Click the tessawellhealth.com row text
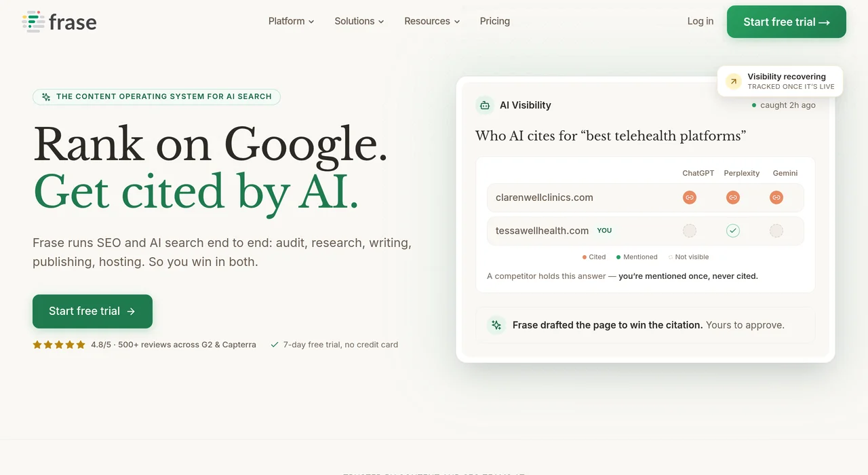This screenshot has width=868, height=475. [x=542, y=231]
